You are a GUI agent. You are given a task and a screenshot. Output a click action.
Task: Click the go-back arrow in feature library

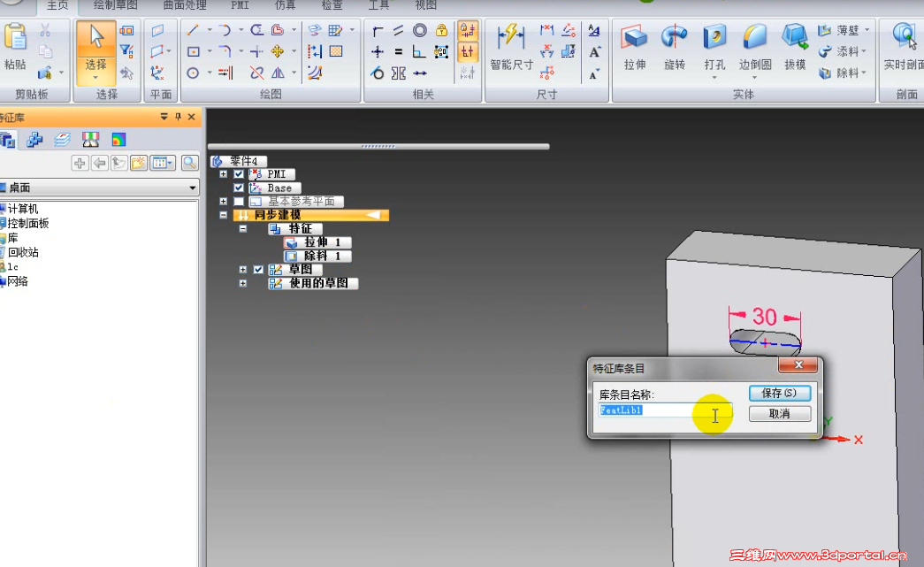[x=100, y=163]
